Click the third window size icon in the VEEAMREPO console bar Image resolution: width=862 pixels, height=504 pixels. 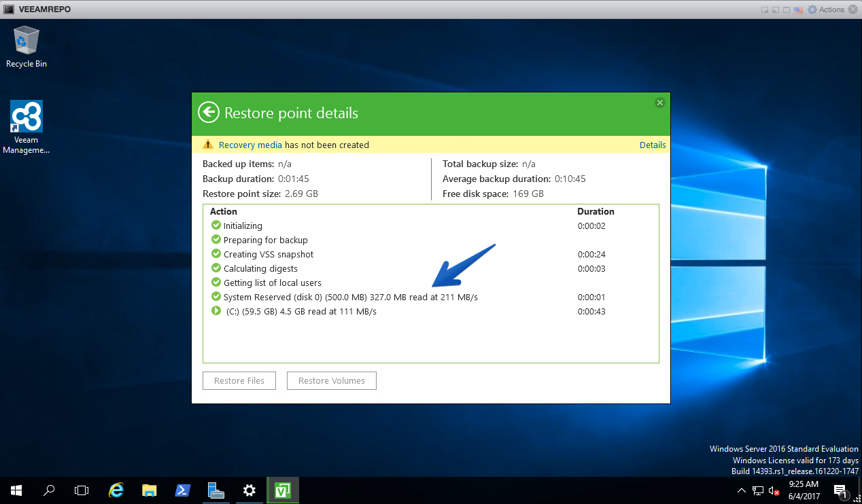787,10
